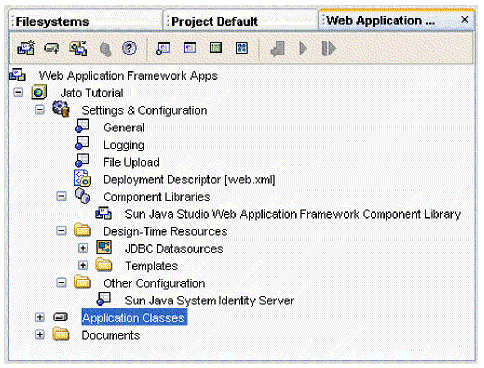Collapse the Design-Time Resources node
Viewport: 484px width, 368px height.
pyautogui.click(x=61, y=231)
